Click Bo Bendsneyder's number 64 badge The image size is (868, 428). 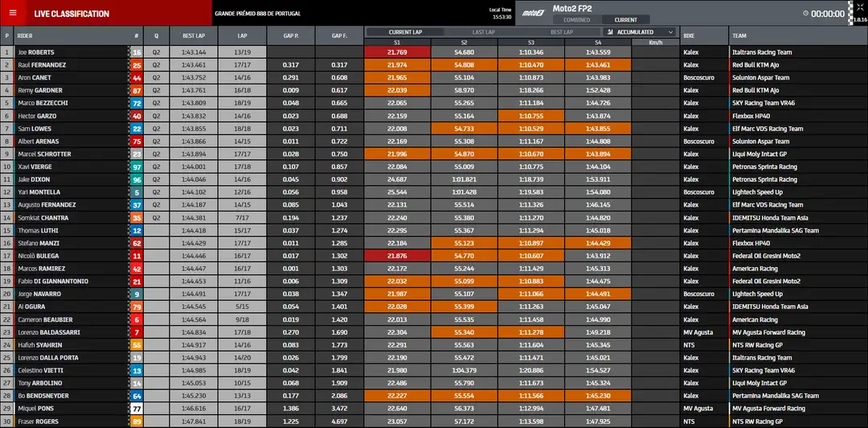[x=136, y=396]
